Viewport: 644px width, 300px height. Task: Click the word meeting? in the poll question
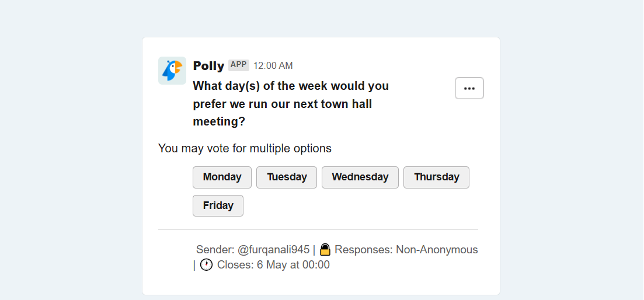pos(219,122)
